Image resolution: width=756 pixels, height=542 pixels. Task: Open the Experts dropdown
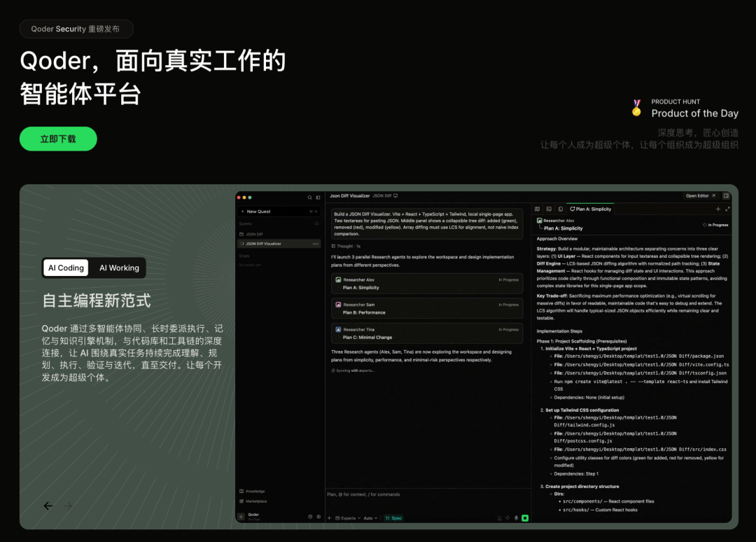pos(348,518)
